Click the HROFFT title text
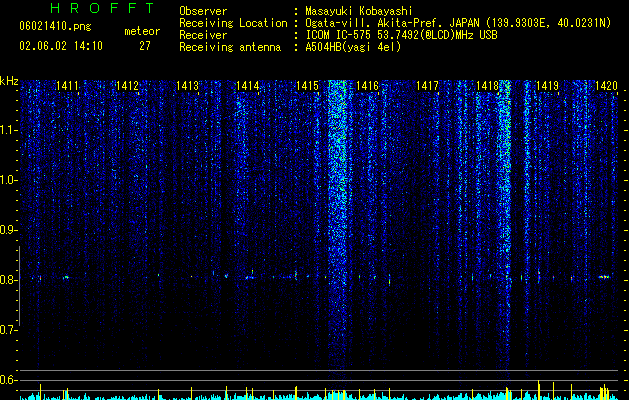 click(x=102, y=8)
